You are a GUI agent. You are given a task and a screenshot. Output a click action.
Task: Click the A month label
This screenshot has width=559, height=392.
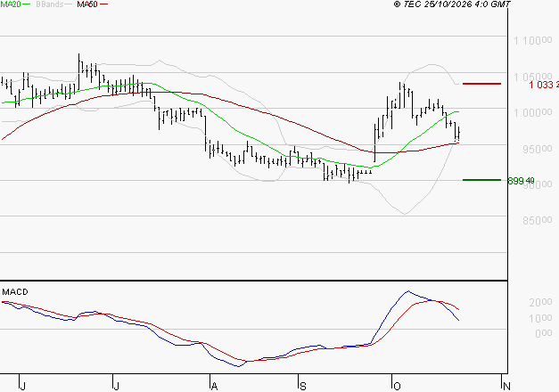point(214,386)
